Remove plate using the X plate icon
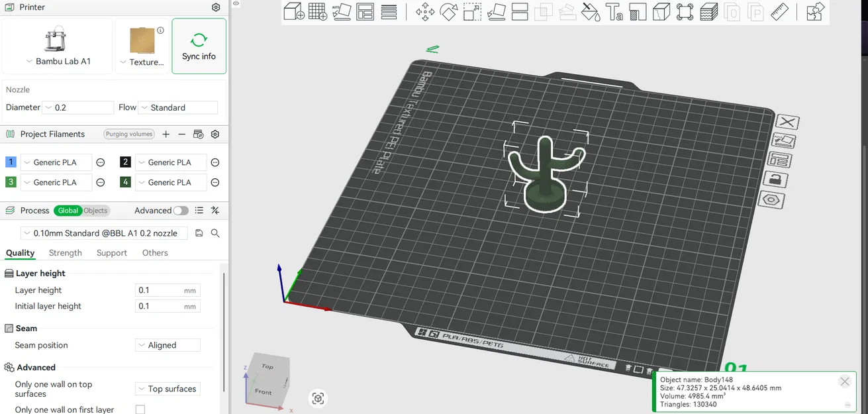Viewport: 868px width, 414px height. (x=787, y=122)
